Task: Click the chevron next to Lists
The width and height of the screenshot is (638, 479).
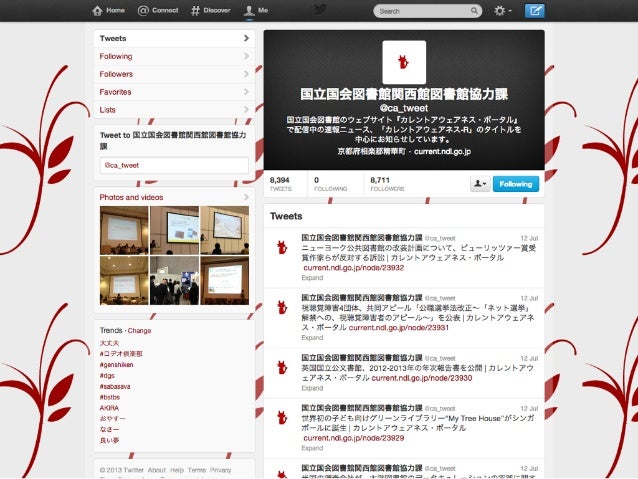Action: click(x=246, y=110)
